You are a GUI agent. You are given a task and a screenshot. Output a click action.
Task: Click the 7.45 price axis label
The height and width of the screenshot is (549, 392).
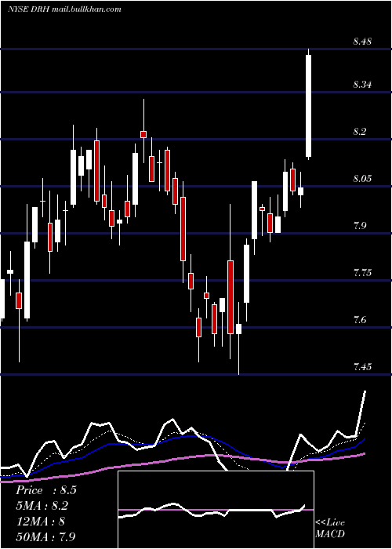tap(362, 366)
